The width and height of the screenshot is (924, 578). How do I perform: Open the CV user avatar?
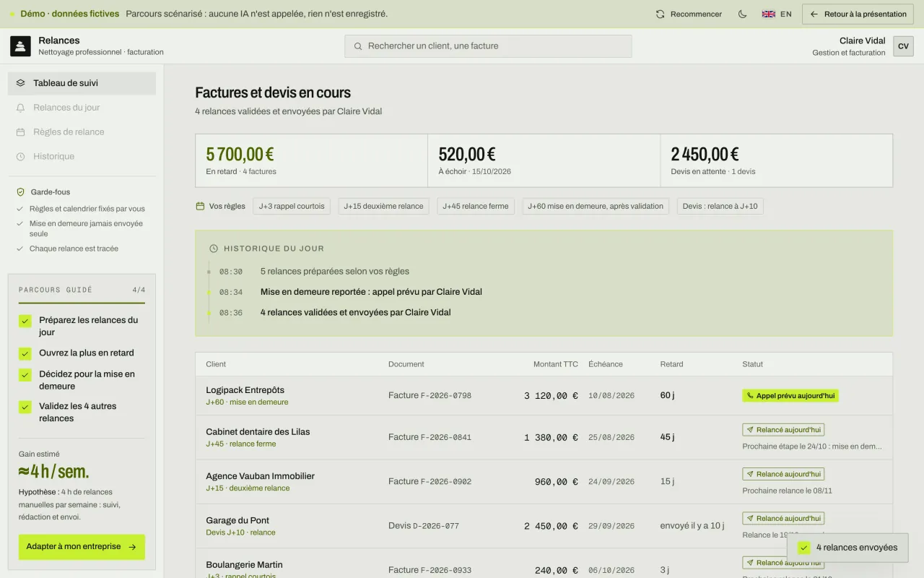click(903, 46)
